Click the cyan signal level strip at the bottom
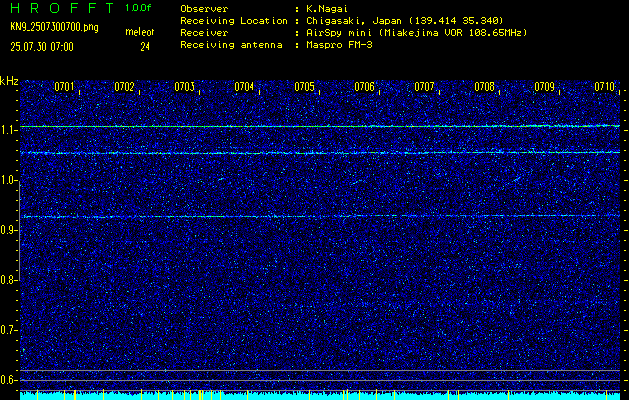Image resolution: width=629 pixels, height=400 pixels. coord(320,396)
